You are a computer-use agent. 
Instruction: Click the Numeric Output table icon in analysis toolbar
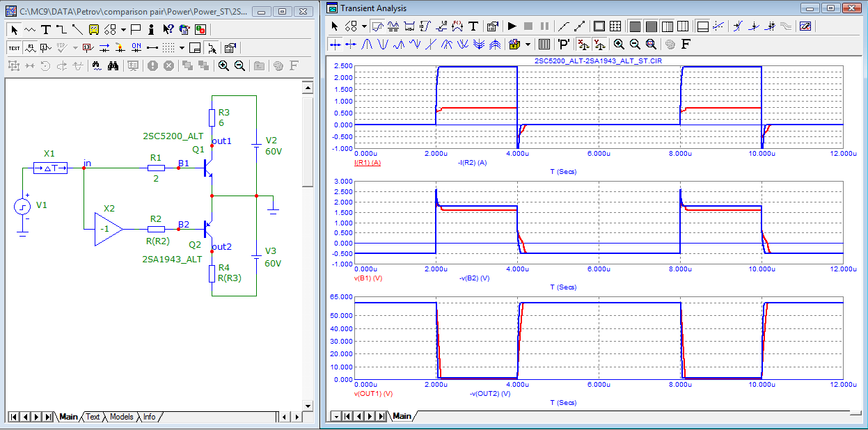point(544,45)
